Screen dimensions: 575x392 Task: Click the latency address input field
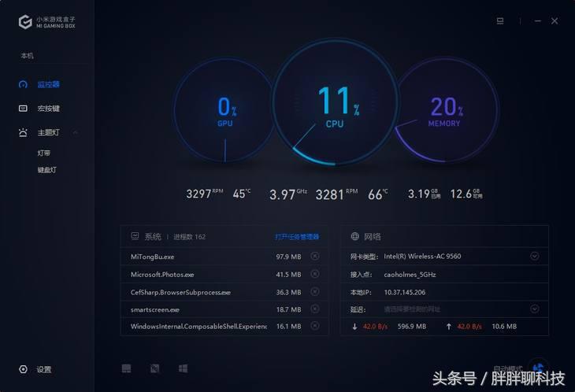(412, 309)
